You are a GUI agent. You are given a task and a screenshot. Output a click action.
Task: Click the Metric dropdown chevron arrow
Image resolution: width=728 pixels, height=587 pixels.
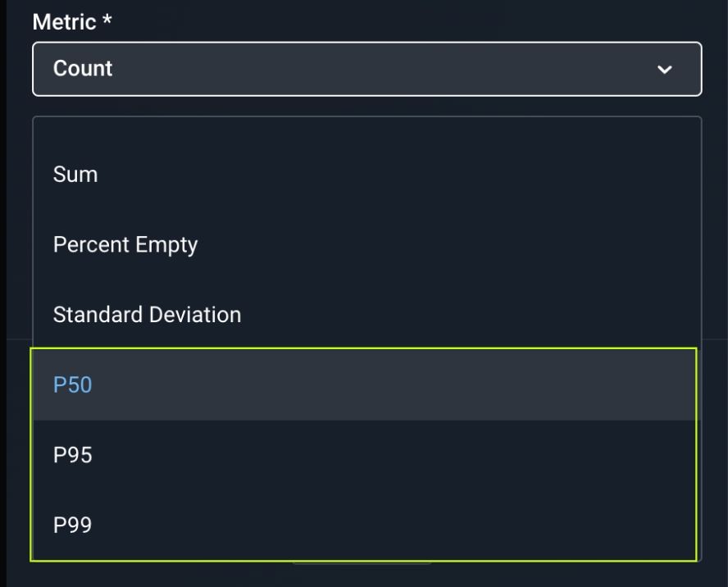(x=665, y=70)
